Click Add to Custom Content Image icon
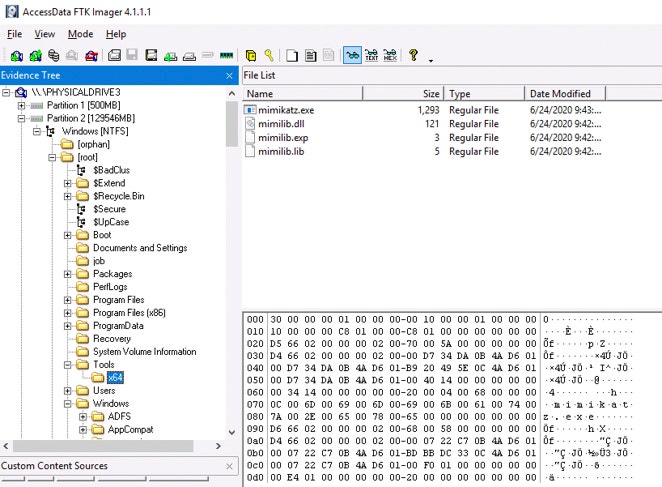The width and height of the screenshot is (662, 487). pyautogui.click(x=170, y=56)
